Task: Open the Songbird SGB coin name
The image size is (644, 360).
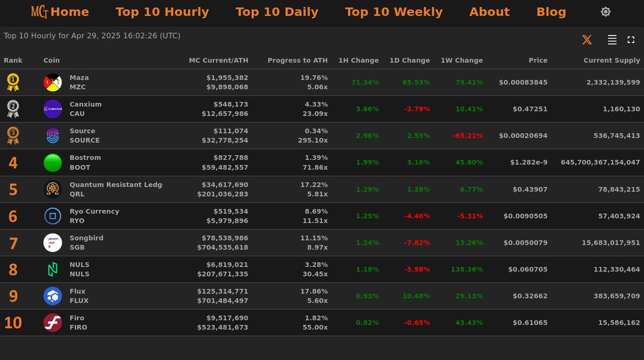Action: click(86, 243)
